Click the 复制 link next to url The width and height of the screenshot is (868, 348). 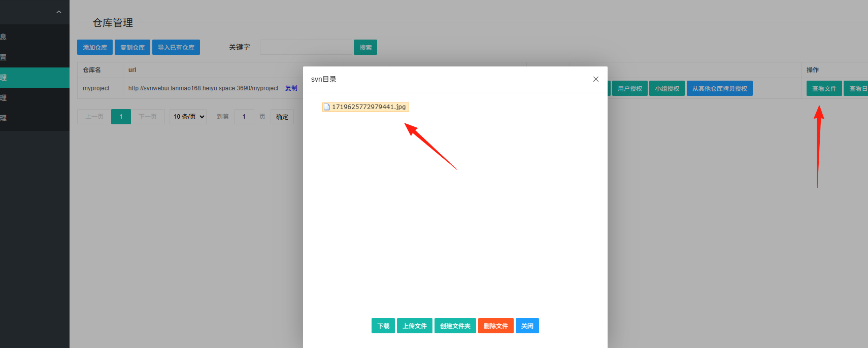click(291, 88)
